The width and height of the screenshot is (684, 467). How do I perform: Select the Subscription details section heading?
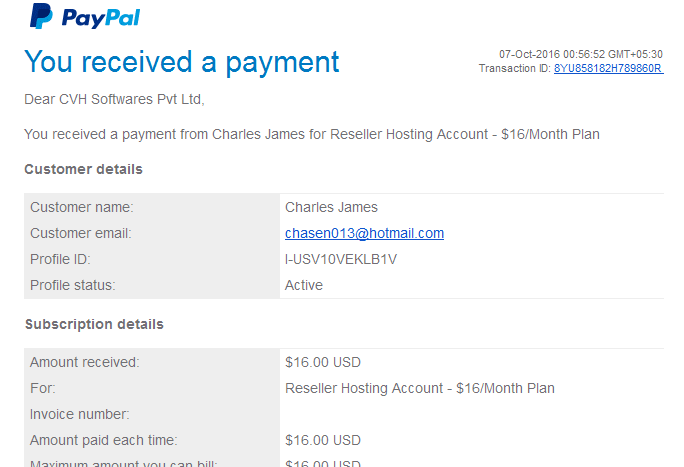[x=94, y=324]
